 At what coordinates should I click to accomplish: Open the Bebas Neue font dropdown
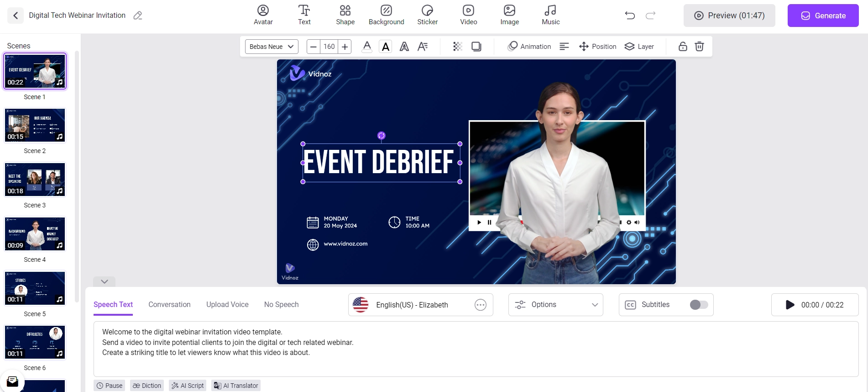coord(272,47)
